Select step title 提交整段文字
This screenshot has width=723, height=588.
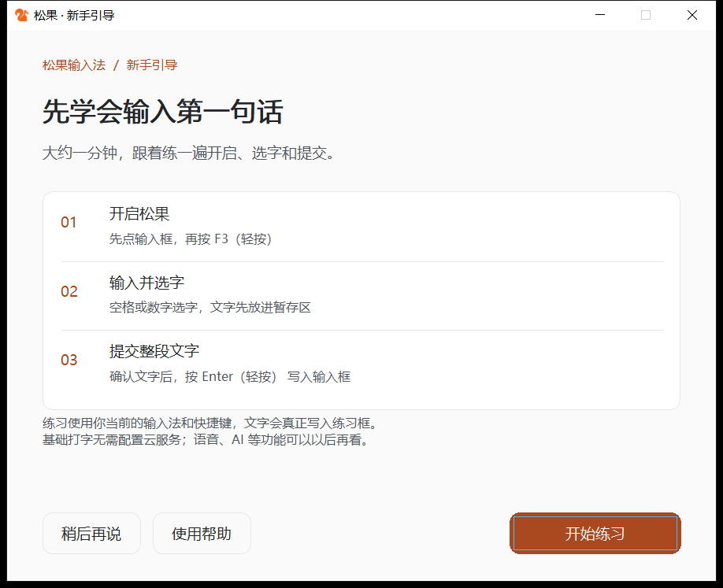point(154,351)
